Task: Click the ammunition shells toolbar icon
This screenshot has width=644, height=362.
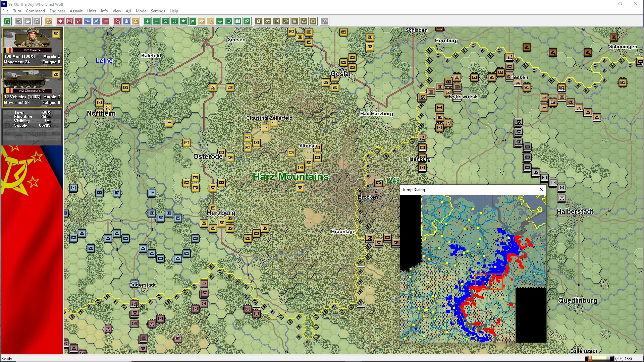Action: (x=295, y=21)
